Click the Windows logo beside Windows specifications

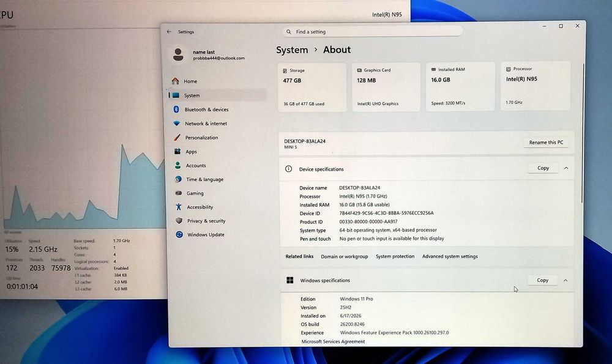click(x=289, y=280)
